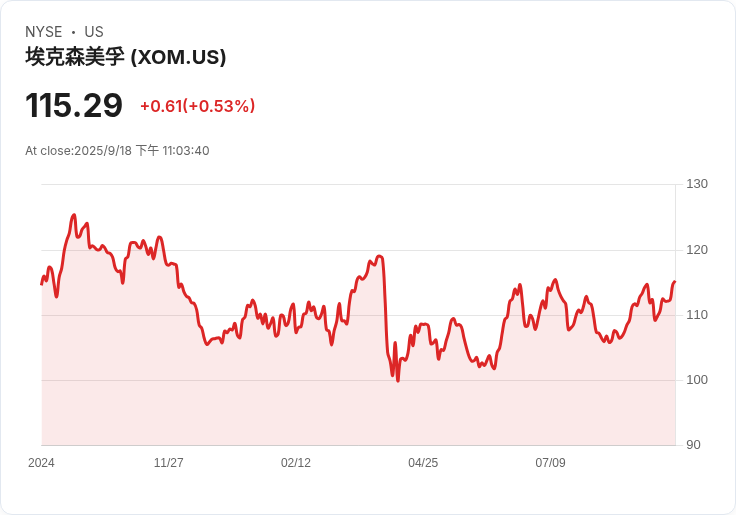Click the 2024 x-axis date label
This screenshot has height=515, width=736.
click(x=41, y=463)
